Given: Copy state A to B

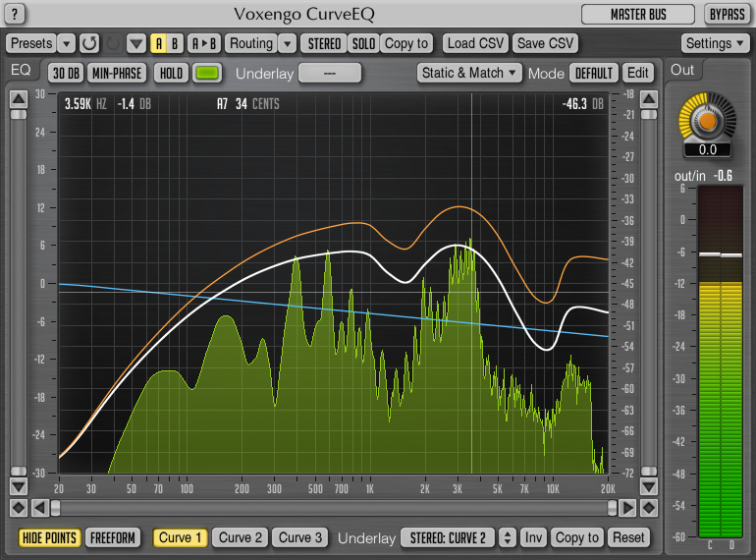Looking at the screenshot, I should (204, 43).
